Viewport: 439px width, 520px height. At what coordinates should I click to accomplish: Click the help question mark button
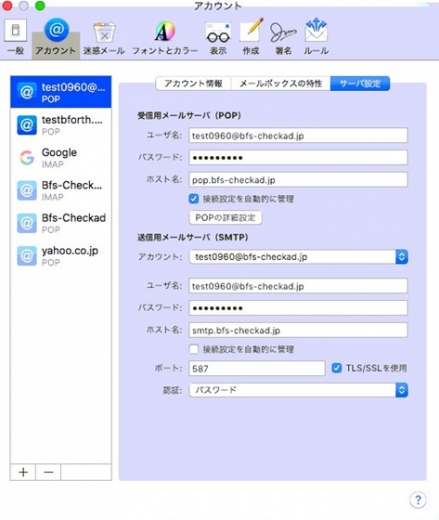[x=418, y=500]
